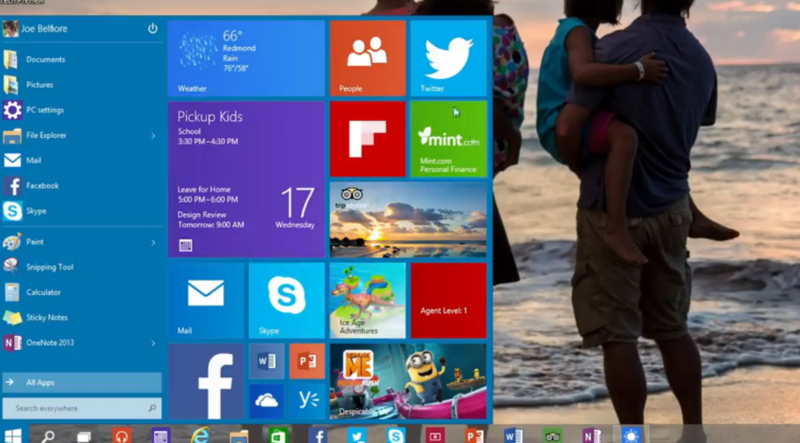Open the large Facebook tile
The height and width of the screenshot is (443, 800).
click(206, 381)
